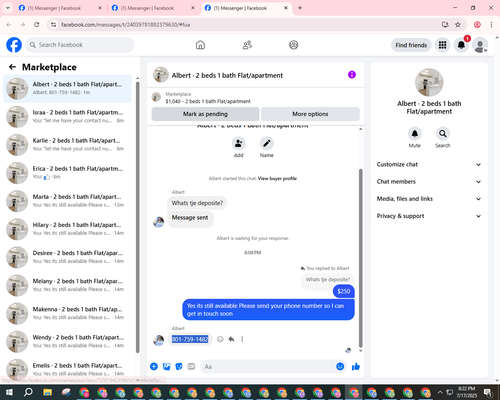Viewport: 500px width, 400px height.
Task: React to the 801-759-1482 message
Action: (x=220, y=339)
